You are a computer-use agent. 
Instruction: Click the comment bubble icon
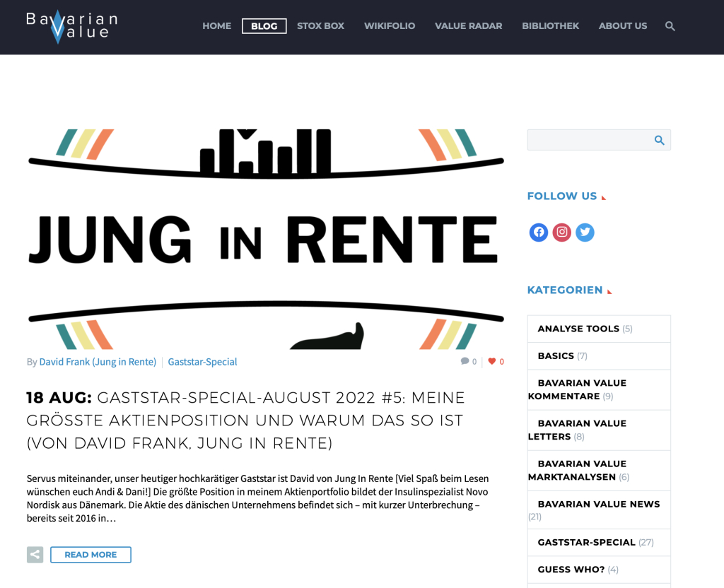(465, 361)
